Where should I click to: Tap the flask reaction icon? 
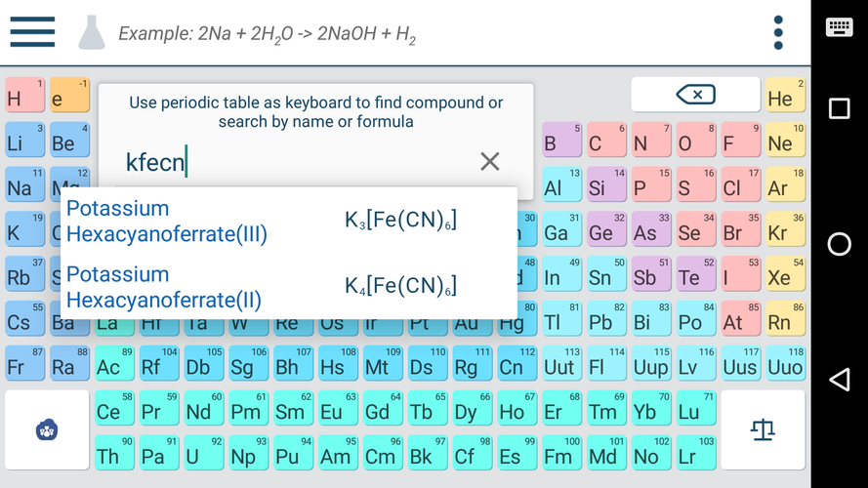click(91, 32)
